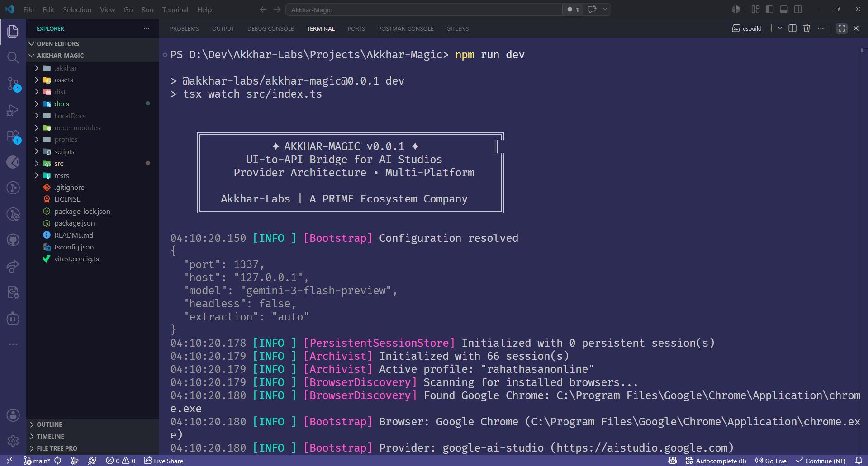This screenshot has height=466, width=868.
Task: Collapse the AKKHAR-MAGIC folder section
Action: [x=93, y=56]
